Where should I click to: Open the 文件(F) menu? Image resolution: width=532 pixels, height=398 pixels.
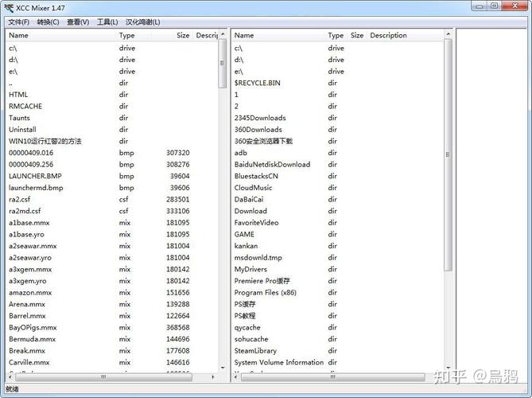(x=18, y=21)
